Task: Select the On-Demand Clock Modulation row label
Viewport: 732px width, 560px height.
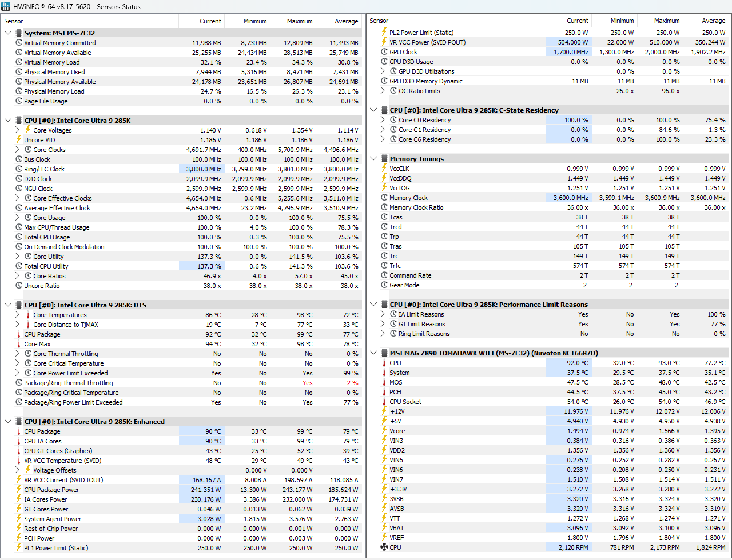Action: pos(64,247)
